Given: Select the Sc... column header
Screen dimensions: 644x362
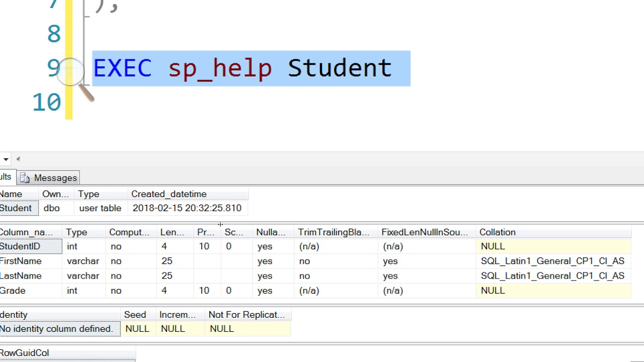Looking at the screenshot, I should coord(237,232).
